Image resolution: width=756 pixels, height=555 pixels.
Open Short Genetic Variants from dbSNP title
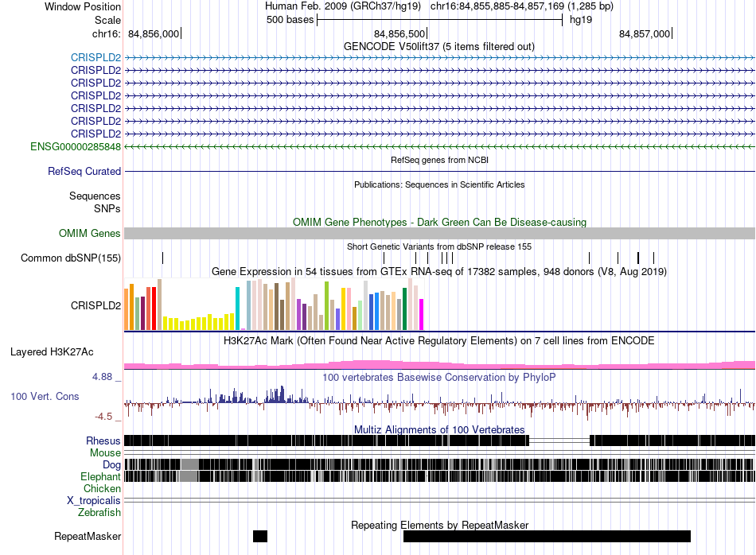[x=439, y=246]
